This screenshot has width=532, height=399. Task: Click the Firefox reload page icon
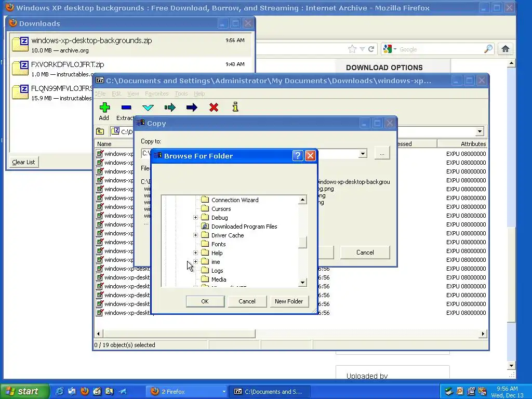(371, 49)
